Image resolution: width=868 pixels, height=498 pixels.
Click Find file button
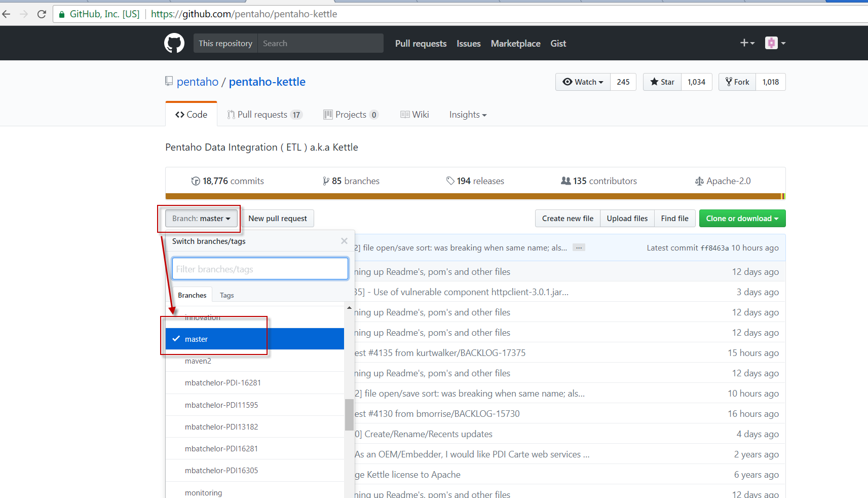[675, 219]
